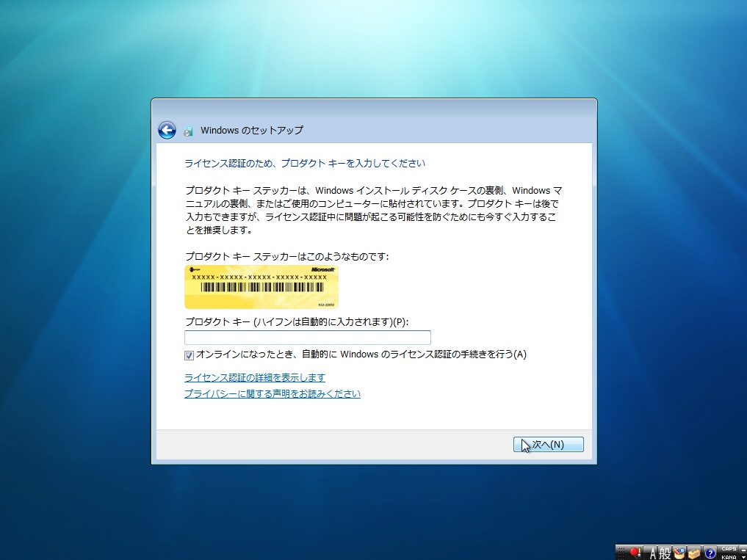Toggle CAPS in the language bar

tap(729, 548)
